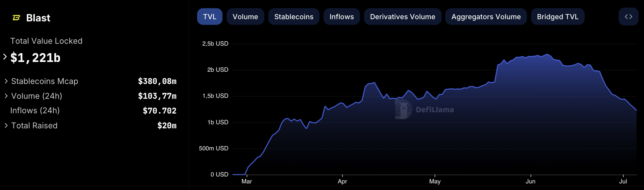Select the TVL chart tab
The image size is (644, 190).
click(x=210, y=17)
